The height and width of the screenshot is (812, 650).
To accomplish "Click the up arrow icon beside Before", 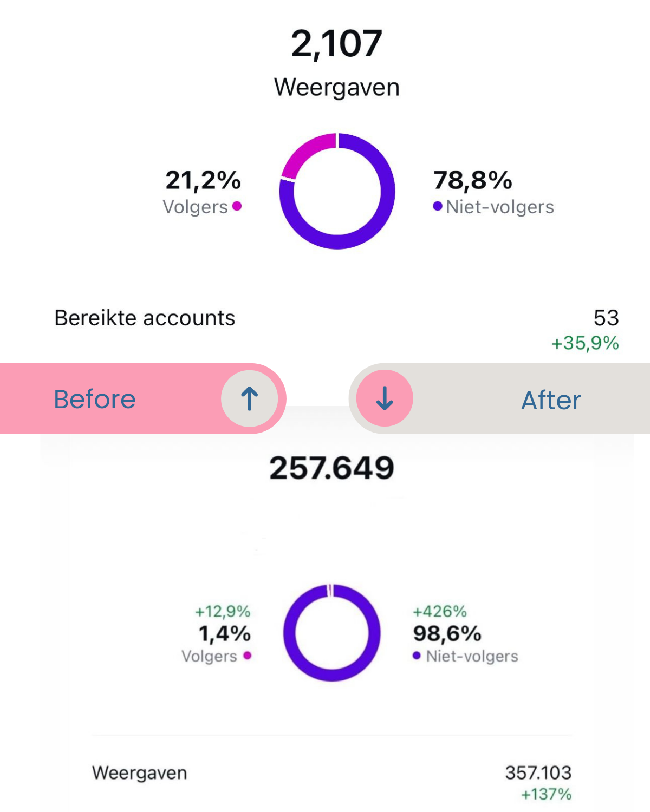I will tap(250, 399).
